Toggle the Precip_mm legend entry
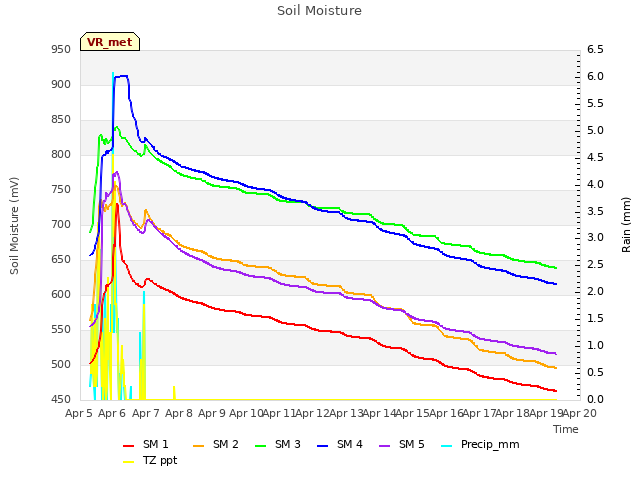 point(480,444)
